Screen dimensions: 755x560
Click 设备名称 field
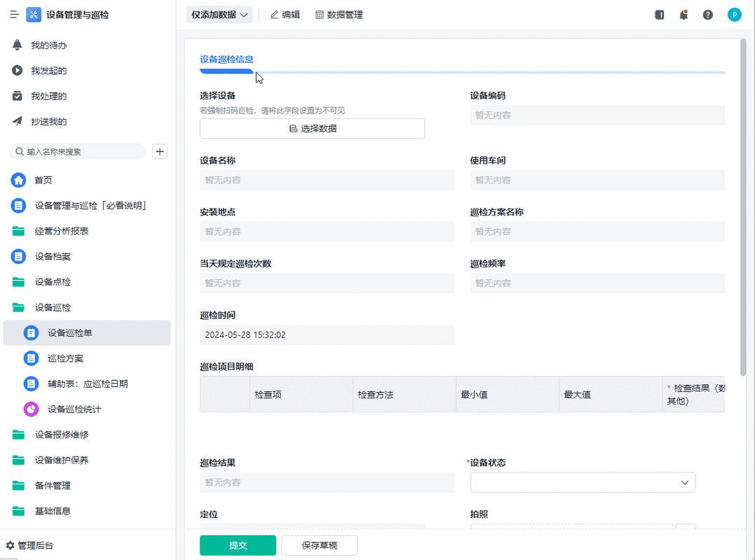point(328,180)
